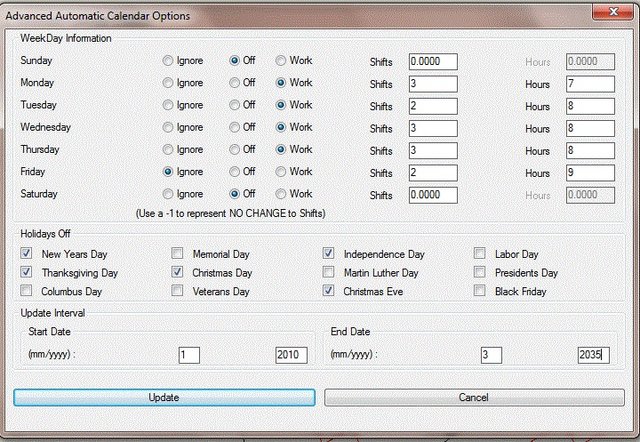Focus the Friday Shifts field
Viewport: 640px width, 442px height.
click(433, 173)
